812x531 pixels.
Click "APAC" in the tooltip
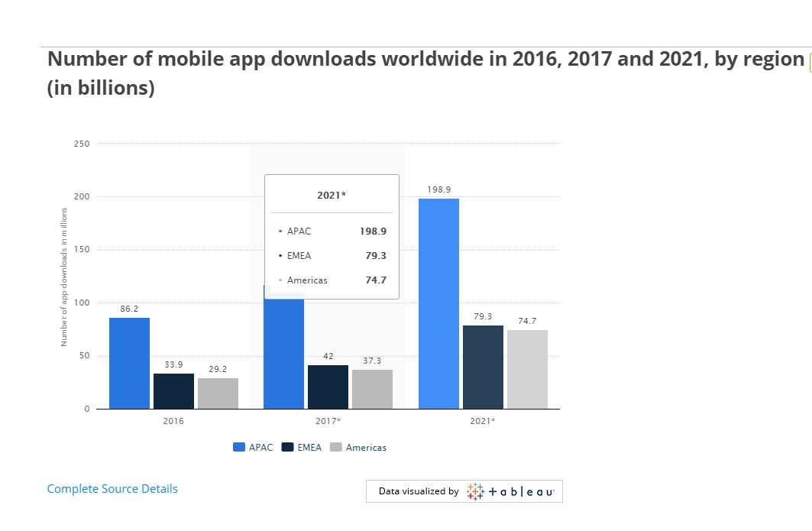[x=299, y=231]
